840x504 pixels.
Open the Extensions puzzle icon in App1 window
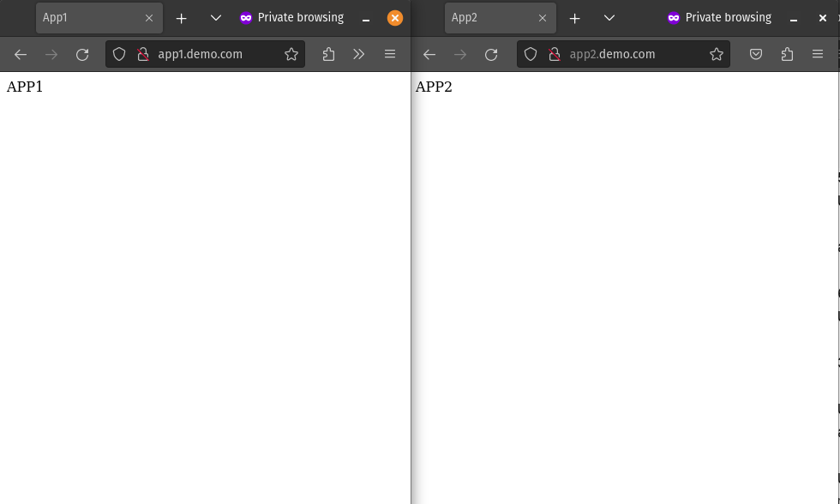[x=328, y=54]
